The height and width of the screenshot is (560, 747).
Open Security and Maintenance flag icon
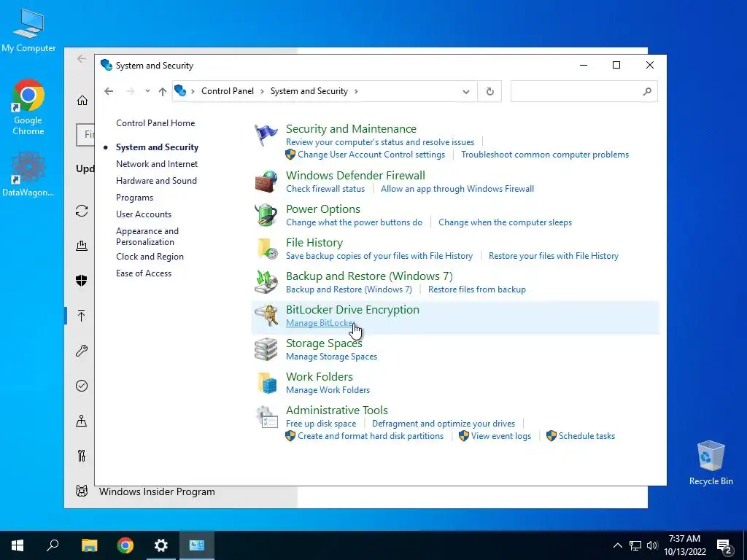266,135
